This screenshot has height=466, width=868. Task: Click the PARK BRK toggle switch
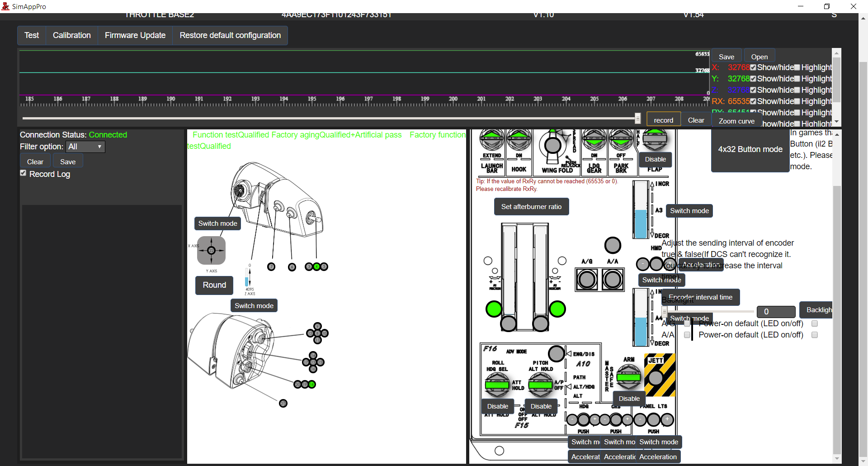pos(621,139)
